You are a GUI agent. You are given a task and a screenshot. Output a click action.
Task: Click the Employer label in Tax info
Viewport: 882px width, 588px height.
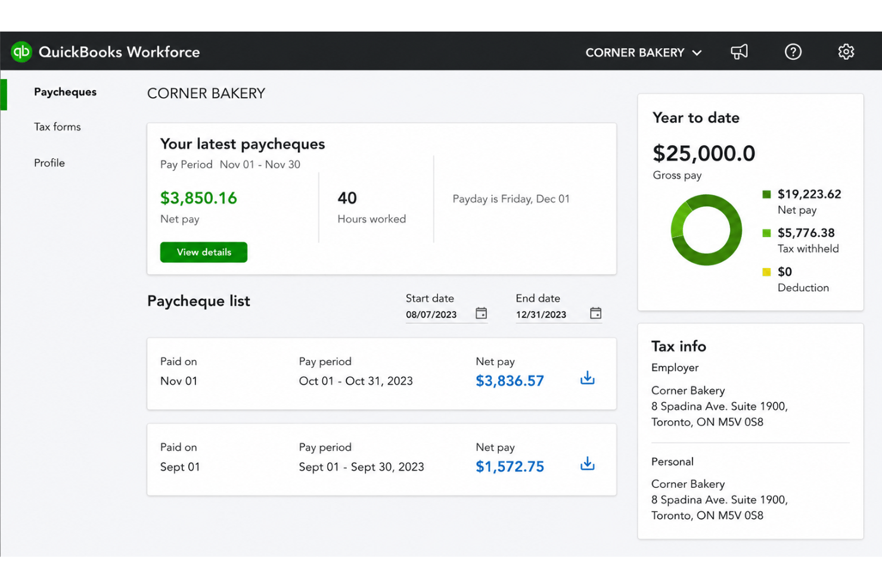click(x=675, y=368)
